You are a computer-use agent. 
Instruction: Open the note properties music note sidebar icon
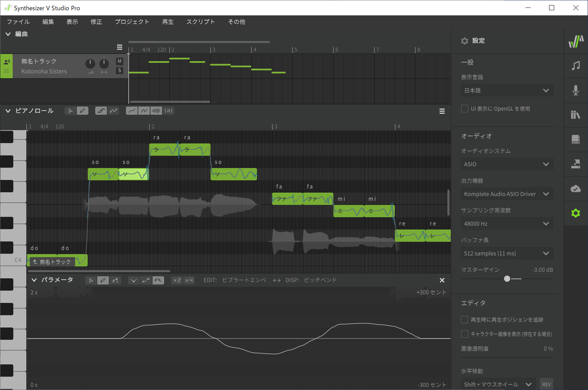point(576,66)
